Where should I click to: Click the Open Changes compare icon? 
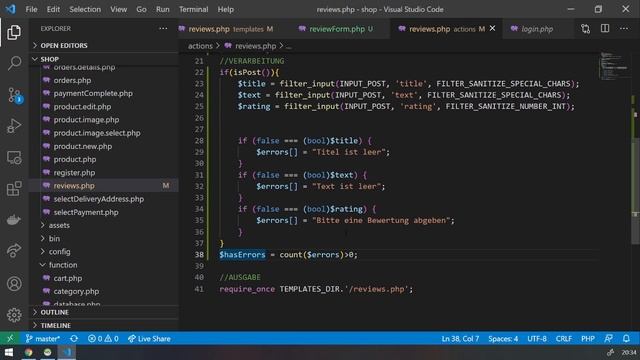[585, 29]
